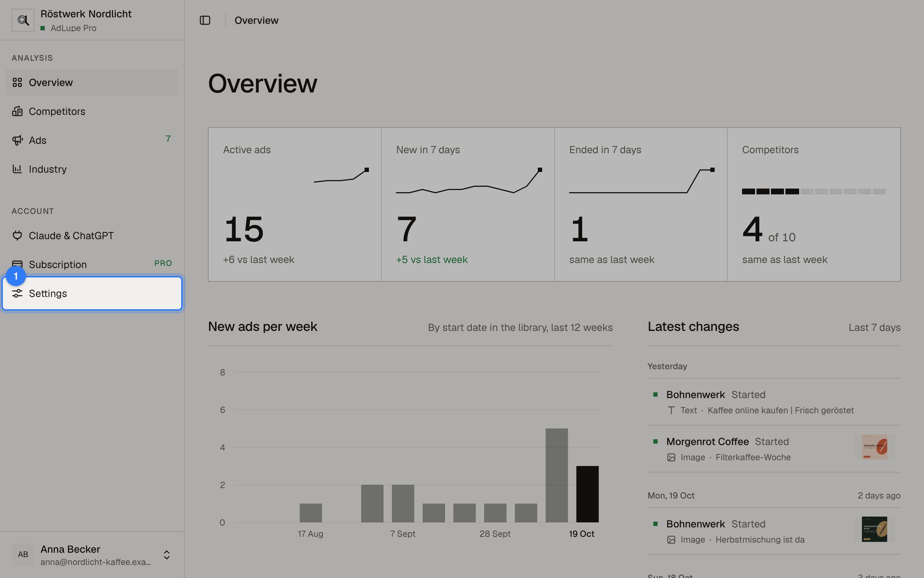924x578 pixels.
Task: Click the Herbstmischung ist da ad thumbnail
Action: click(874, 529)
